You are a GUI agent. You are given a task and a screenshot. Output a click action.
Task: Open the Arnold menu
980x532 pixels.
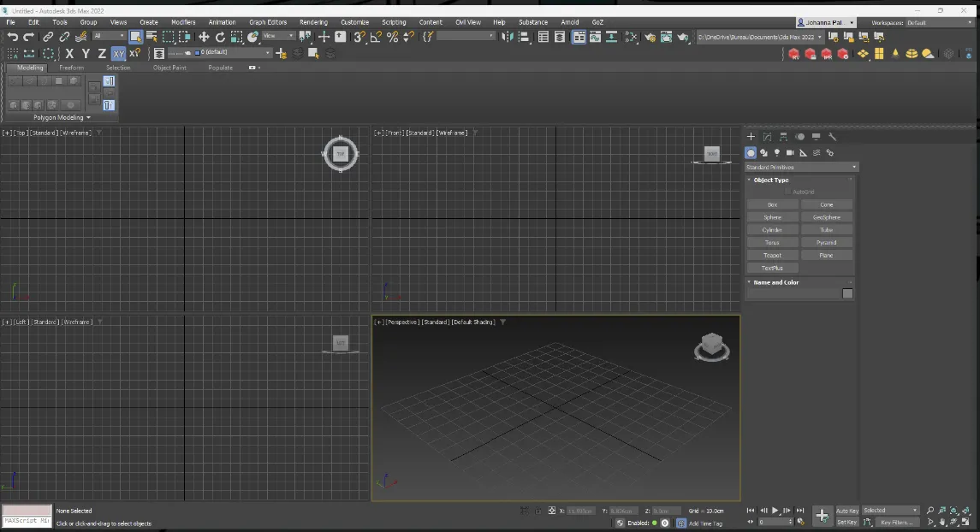(x=569, y=22)
